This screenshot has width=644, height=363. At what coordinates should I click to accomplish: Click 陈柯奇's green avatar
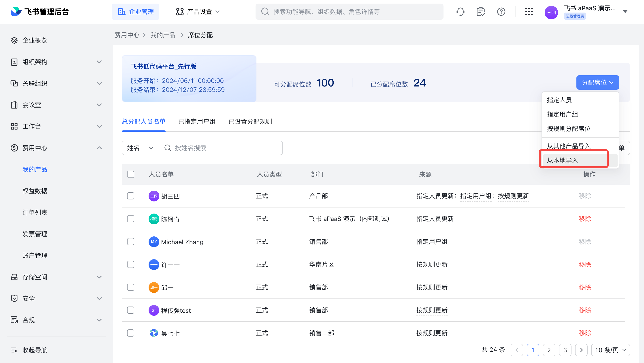154,219
